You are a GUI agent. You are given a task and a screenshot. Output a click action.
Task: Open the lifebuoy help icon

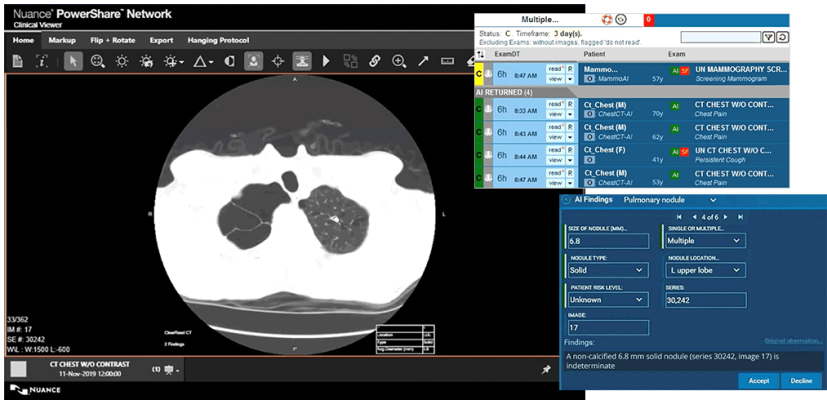tap(606, 19)
